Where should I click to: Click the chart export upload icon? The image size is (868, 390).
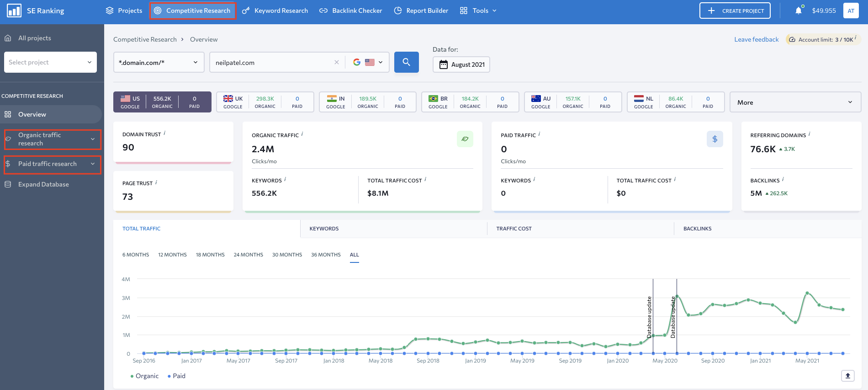847,376
